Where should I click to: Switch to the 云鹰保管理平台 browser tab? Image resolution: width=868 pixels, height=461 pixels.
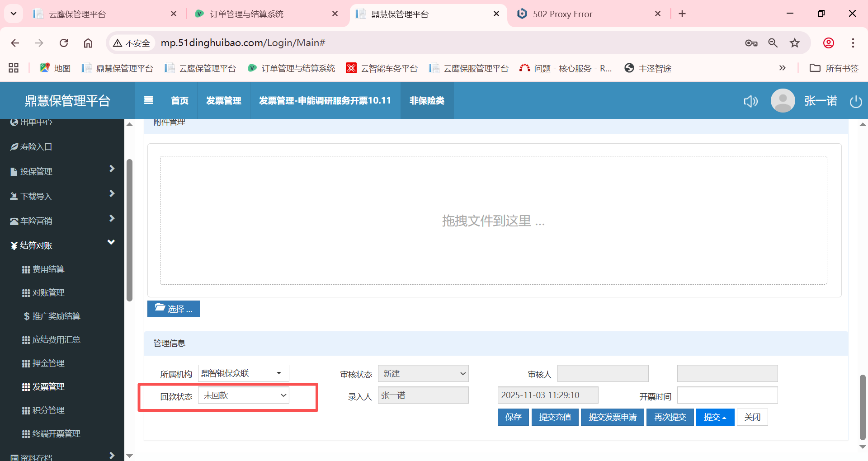pos(105,14)
